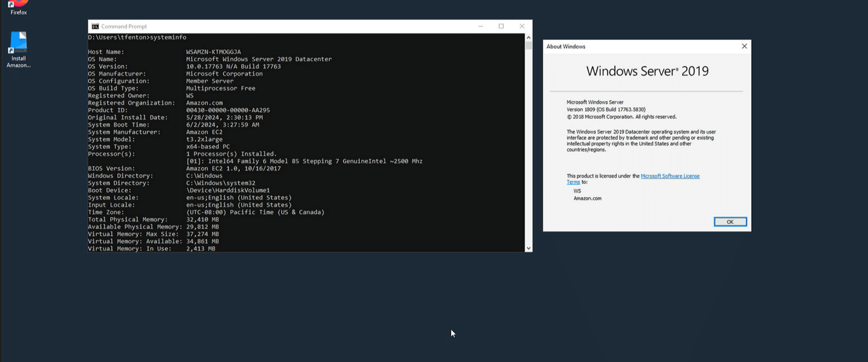Click system directory 'C:\Windows\system32'
868x362 pixels.
point(221,183)
